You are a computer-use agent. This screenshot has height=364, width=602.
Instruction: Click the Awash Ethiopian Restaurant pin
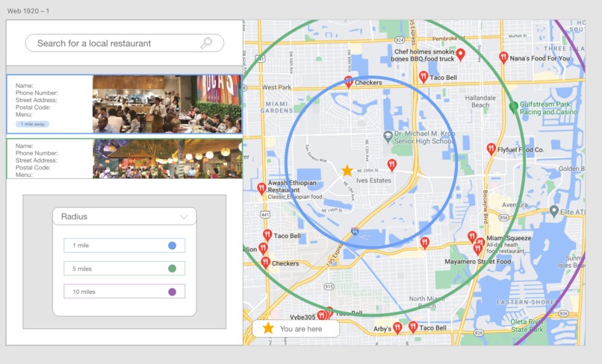pos(261,189)
